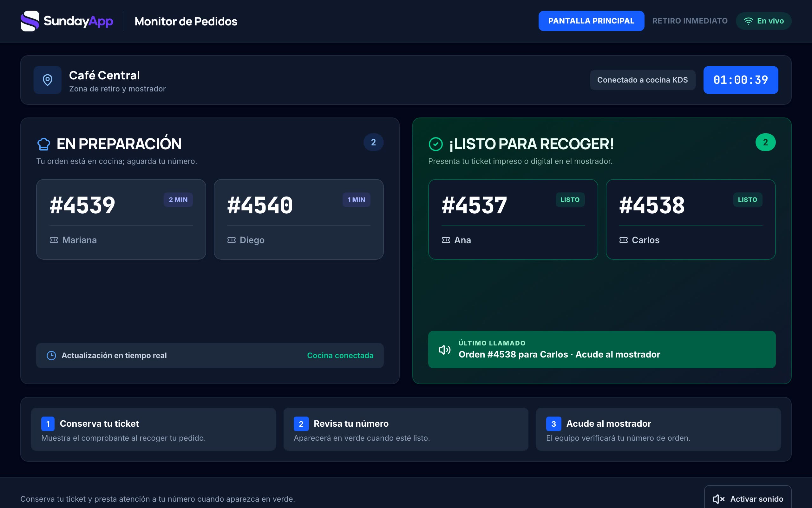Click the speaker icon in Último llamado banner
Viewport: 812px width, 508px height.
click(445, 350)
